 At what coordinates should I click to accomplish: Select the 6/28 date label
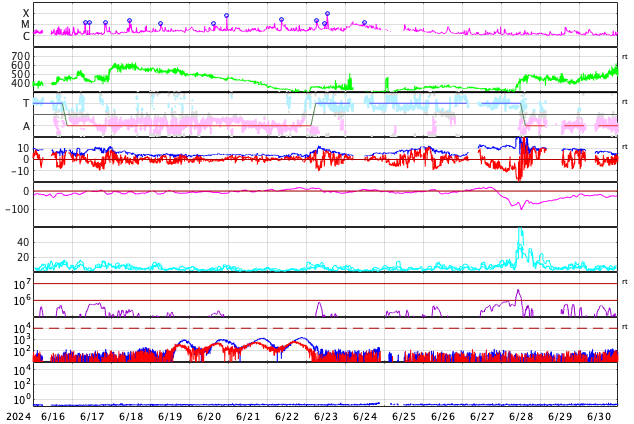pyautogui.click(x=521, y=417)
